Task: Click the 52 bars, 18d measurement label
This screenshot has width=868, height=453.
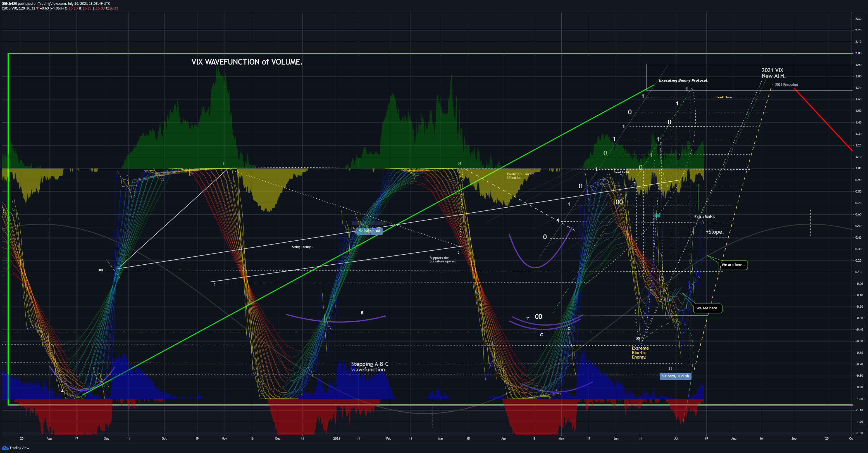Action: tap(369, 231)
